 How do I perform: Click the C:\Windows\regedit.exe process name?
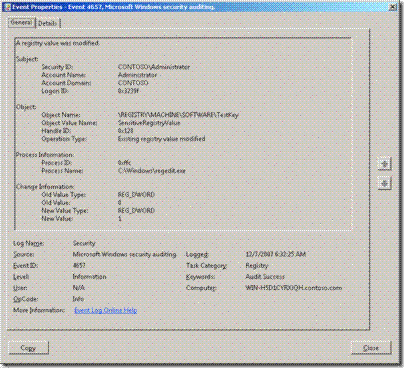click(x=152, y=171)
